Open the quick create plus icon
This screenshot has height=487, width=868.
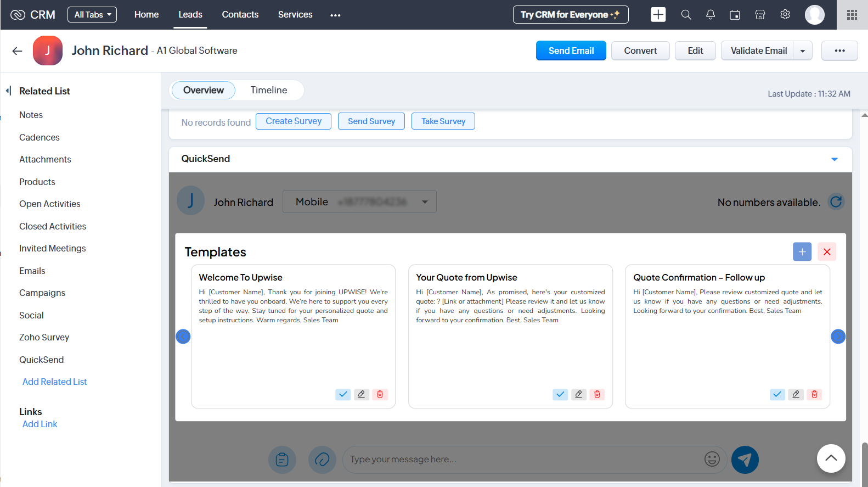click(x=658, y=15)
